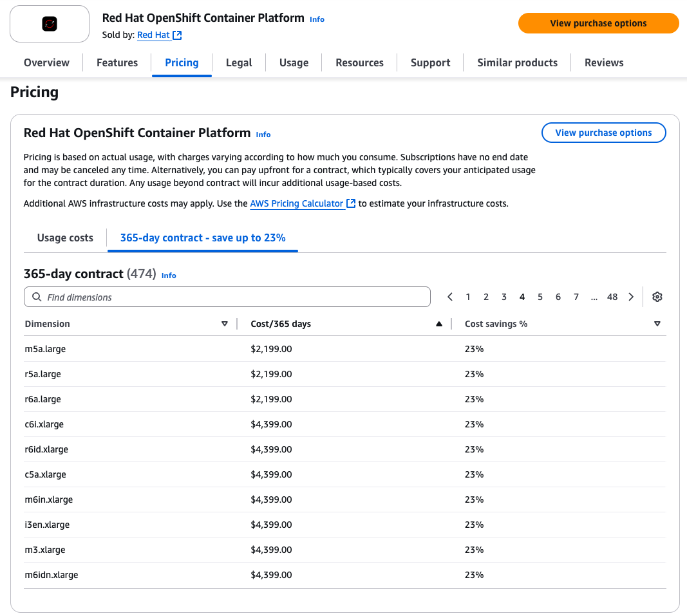Screen dimensions: 687x616
Task: Click Info link next to 365-day contract
Action: (x=169, y=275)
